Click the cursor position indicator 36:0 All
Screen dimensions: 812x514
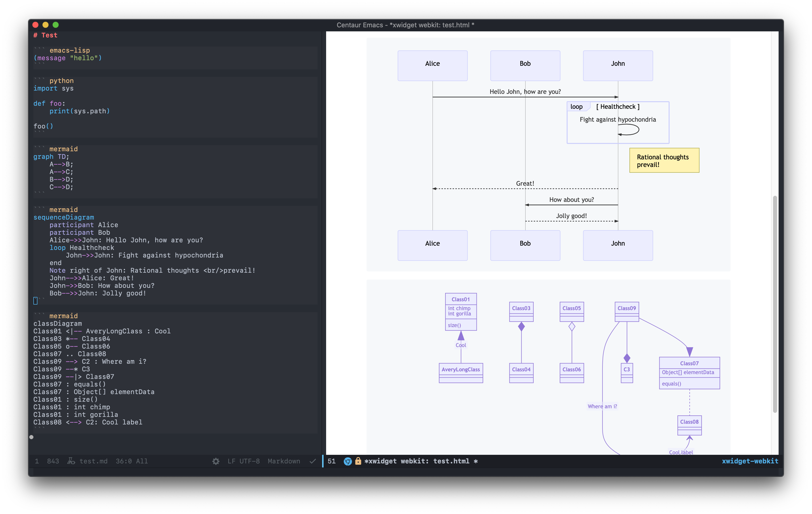click(x=132, y=461)
